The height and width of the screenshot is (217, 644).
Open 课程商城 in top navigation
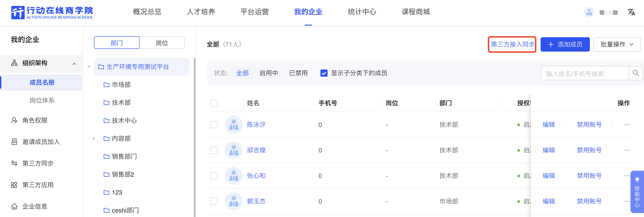coord(416,12)
